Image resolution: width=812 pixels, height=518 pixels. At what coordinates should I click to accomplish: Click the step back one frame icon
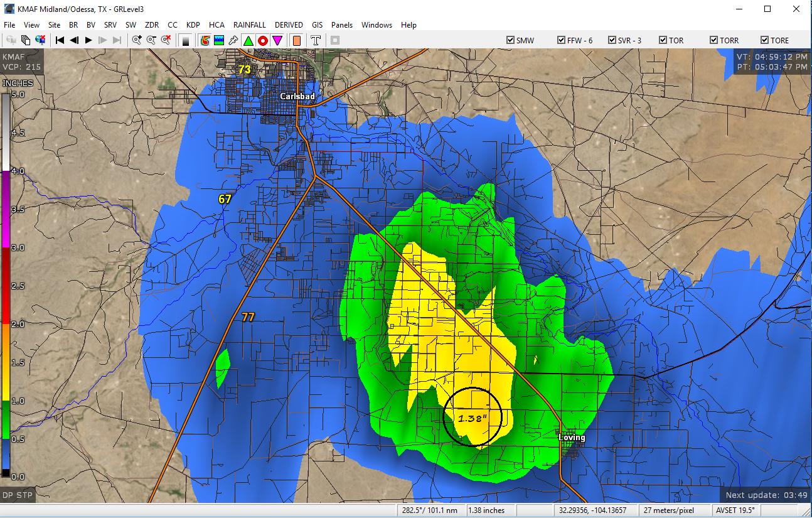74,40
